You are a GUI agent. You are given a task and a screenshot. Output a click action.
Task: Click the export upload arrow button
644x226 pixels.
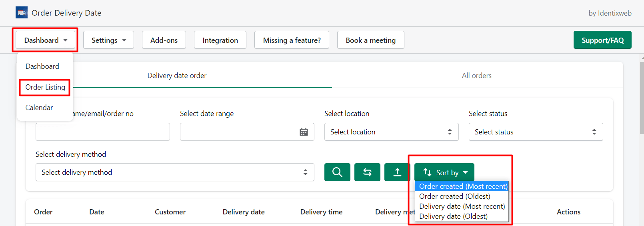coord(397,172)
